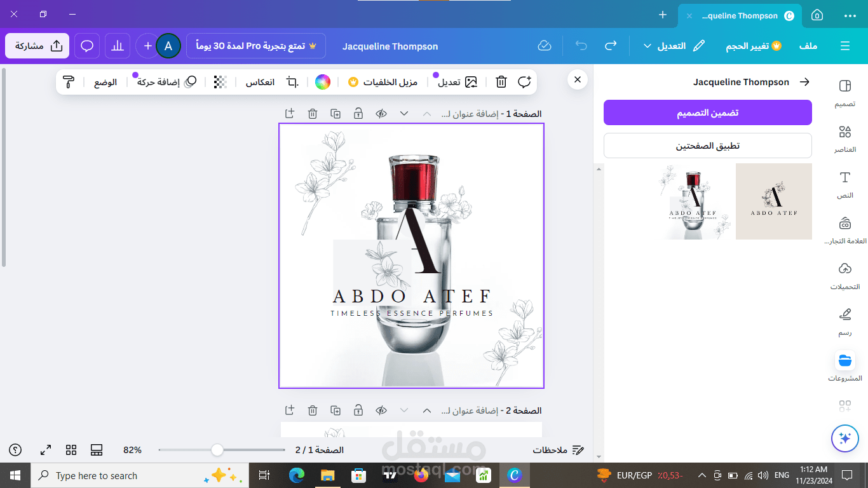868x488 pixels.
Task: Open the Windows Start menu
Action: [x=15, y=475]
